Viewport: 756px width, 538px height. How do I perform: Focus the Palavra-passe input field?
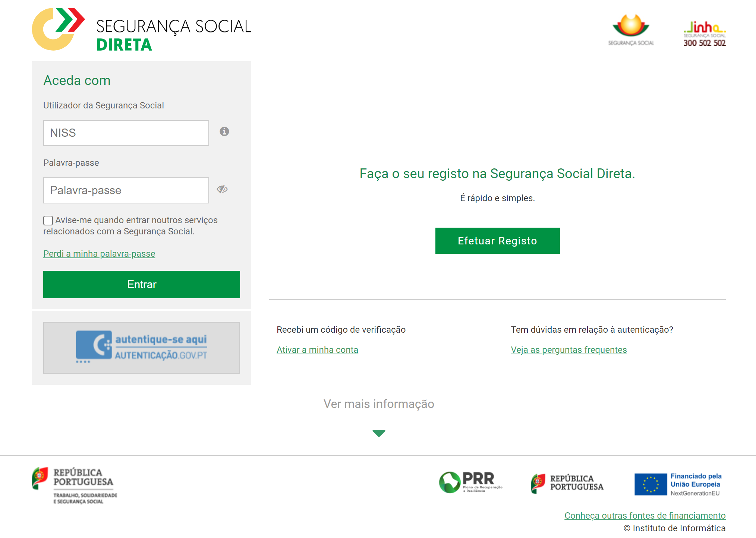126,190
